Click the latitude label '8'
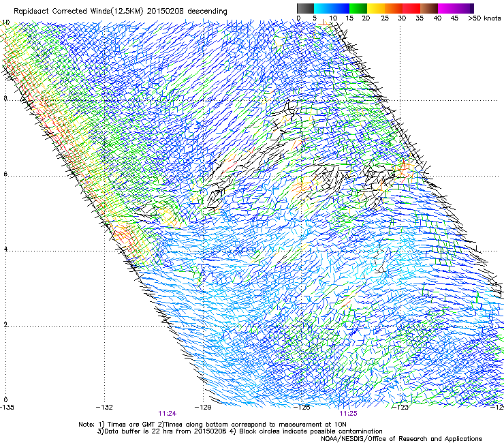The height and width of the screenshot is (443, 504). [x=5, y=98]
